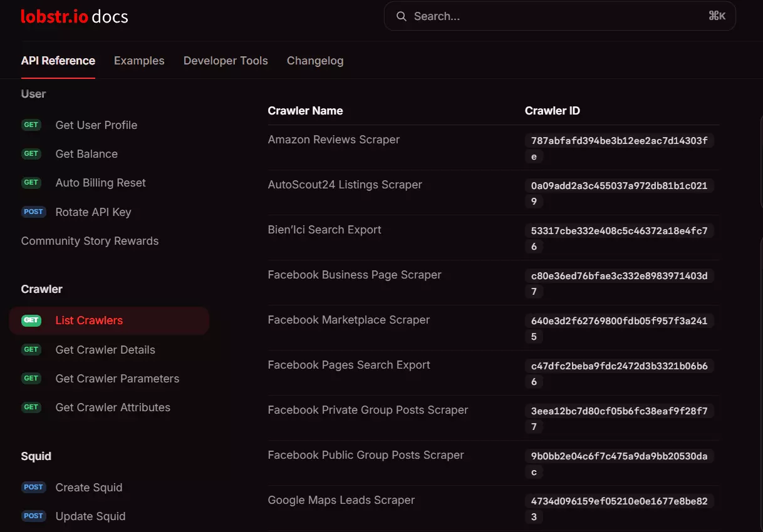Screen dimensions: 763x532
Task: Open the Developer Tools tab
Action: point(226,61)
